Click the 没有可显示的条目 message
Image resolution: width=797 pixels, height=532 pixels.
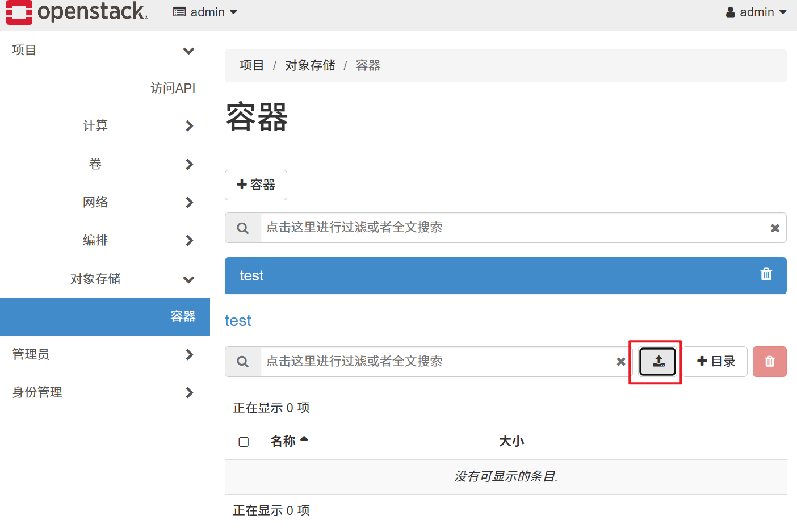(506, 476)
